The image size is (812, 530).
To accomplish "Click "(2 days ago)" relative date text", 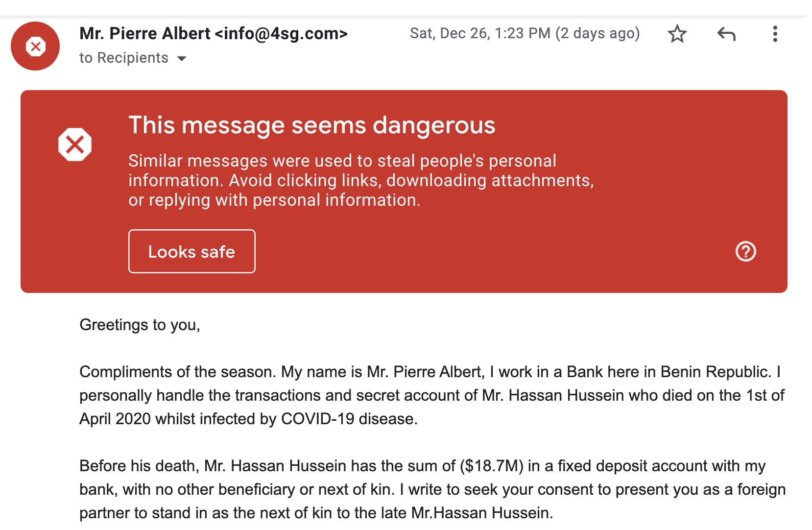I will [597, 33].
